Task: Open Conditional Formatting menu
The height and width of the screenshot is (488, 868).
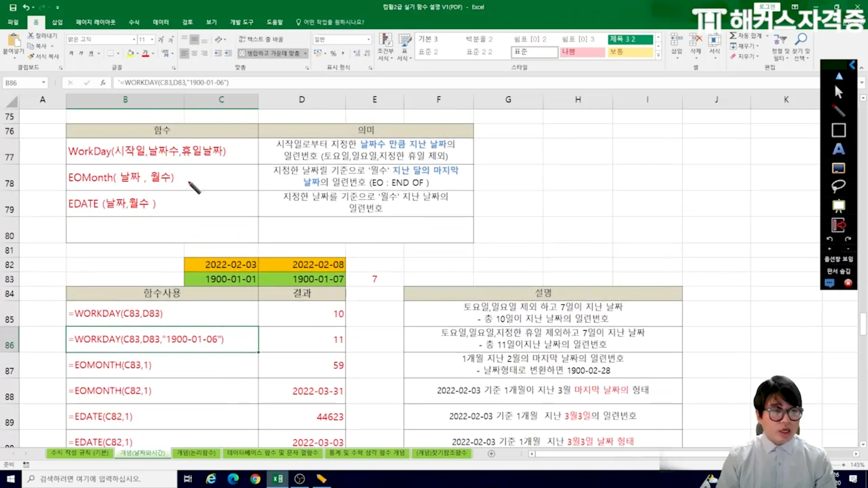Action: click(x=385, y=47)
